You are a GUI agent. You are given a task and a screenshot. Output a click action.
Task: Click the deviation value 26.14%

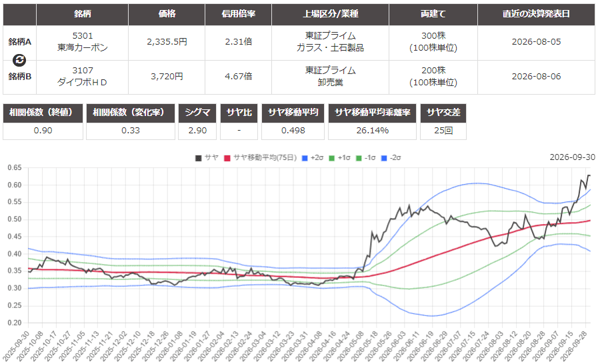coord(372,131)
